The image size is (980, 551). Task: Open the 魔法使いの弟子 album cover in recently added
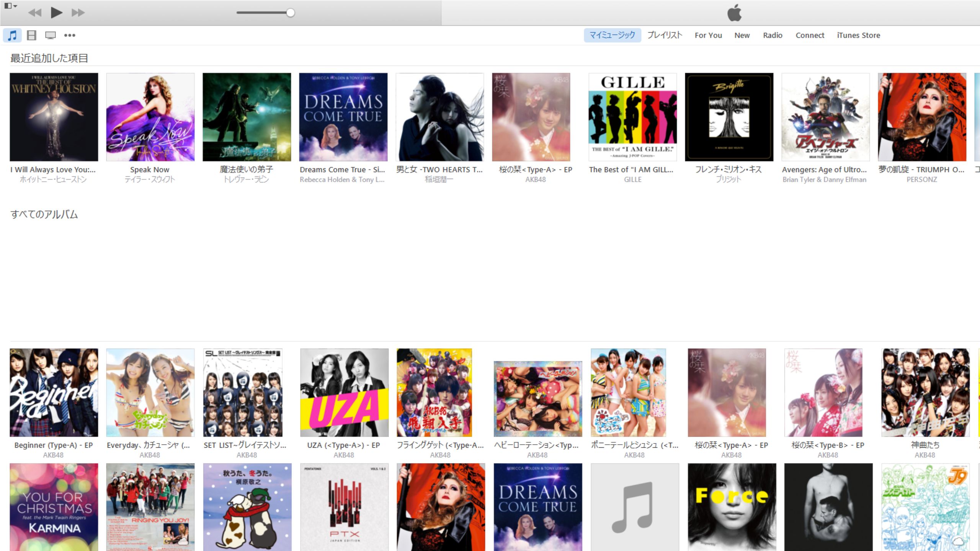[247, 117]
